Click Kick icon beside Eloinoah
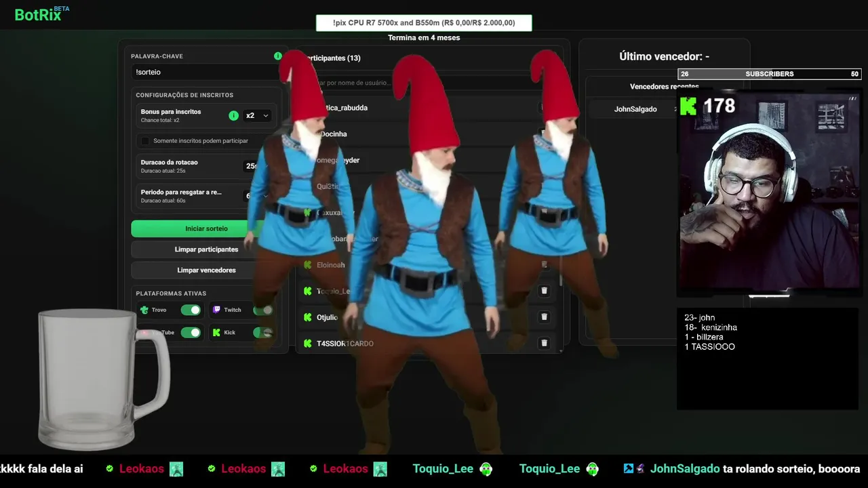Viewport: 868px width, 488px height. click(308, 265)
